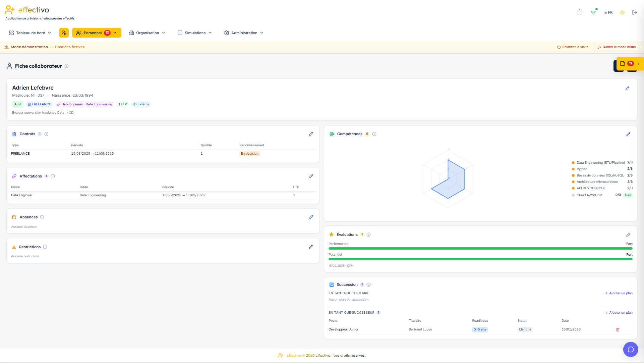Add a plan under En tant que successeur
This screenshot has width=644, height=363.
tap(619, 313)
